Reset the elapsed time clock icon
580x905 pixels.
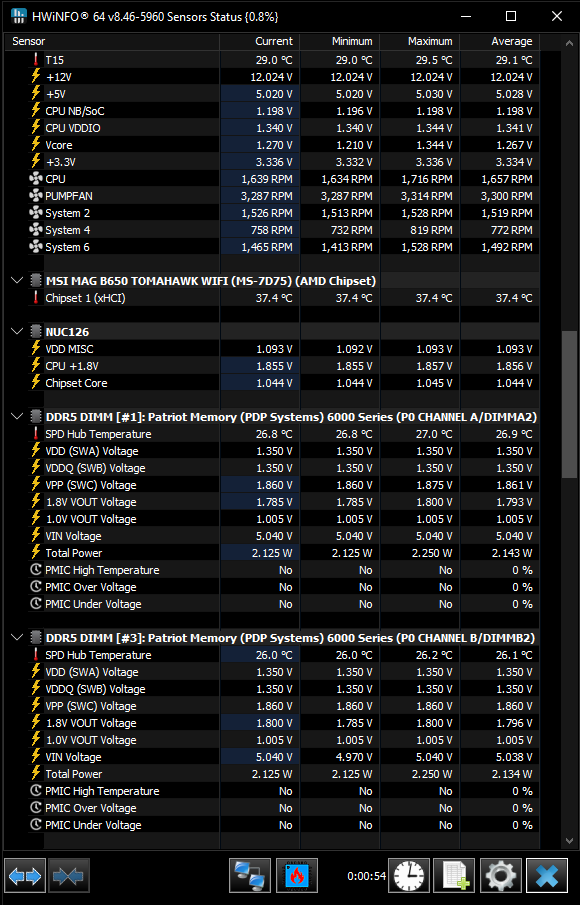(409, 876)
